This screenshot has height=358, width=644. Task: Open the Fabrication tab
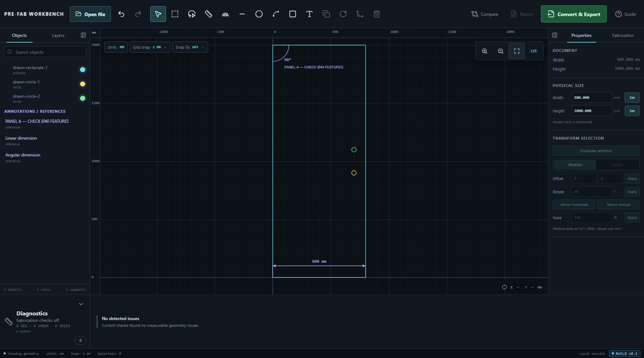coord(623,35)
